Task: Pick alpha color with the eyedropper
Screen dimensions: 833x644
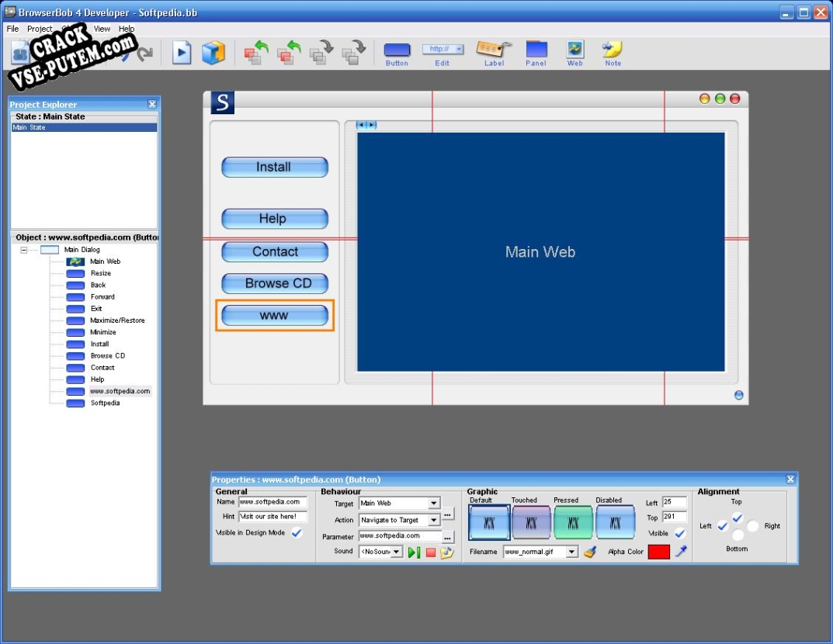Action: (681, 552)
